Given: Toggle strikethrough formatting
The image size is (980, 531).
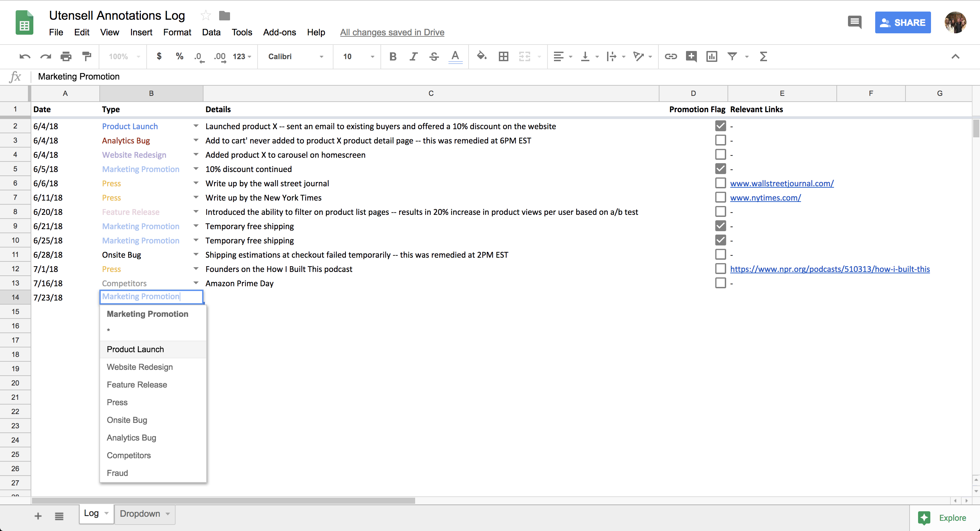Looking at the screenshot, I should (434, 56).
